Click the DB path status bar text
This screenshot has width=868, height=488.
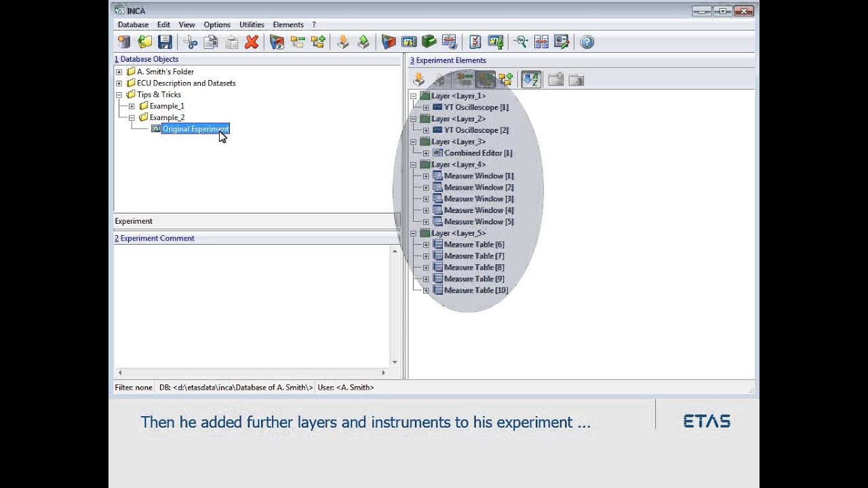pos(236,388)
